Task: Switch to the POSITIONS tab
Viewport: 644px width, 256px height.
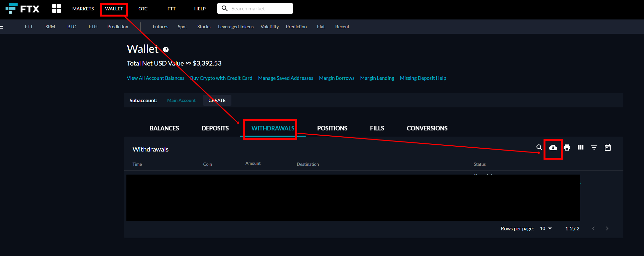Action: tap(332, 128)
